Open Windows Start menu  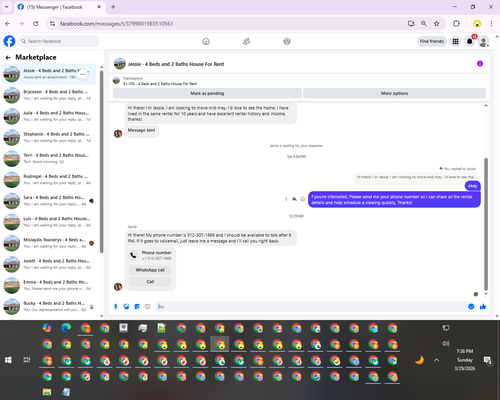(8, 360)
